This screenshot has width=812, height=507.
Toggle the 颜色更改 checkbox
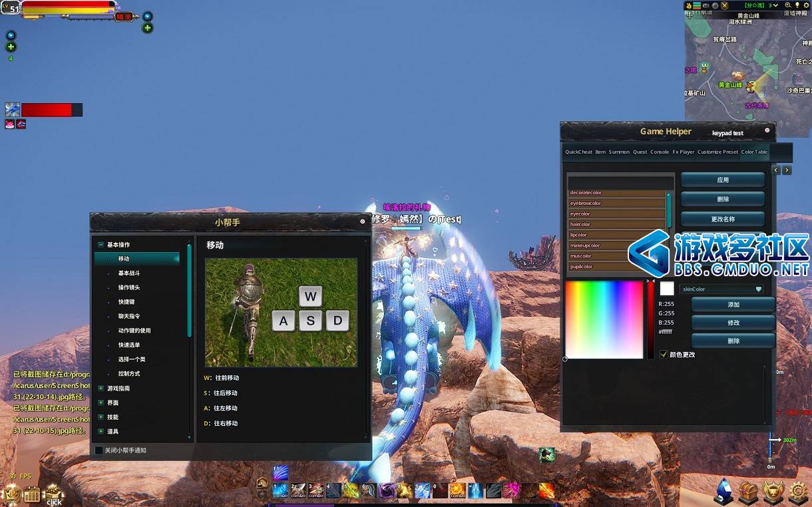point(664,355)
